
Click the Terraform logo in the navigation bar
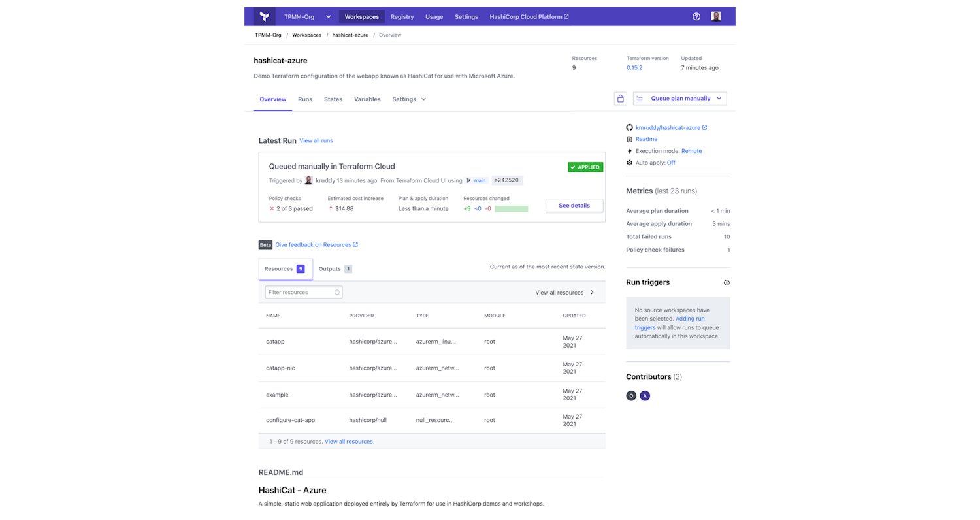(265, 16)
